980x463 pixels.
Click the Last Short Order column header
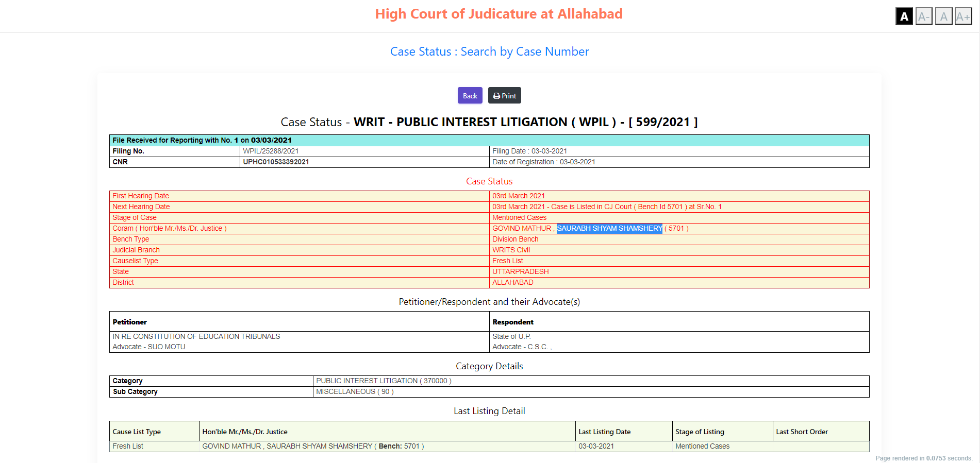[x=802, y=432]
